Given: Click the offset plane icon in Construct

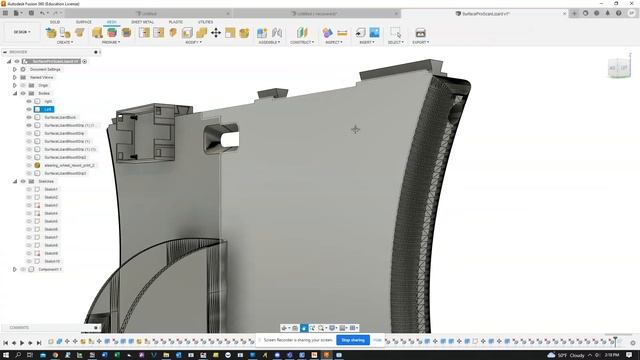Looking at the screenshot, I should pos(302,33).
